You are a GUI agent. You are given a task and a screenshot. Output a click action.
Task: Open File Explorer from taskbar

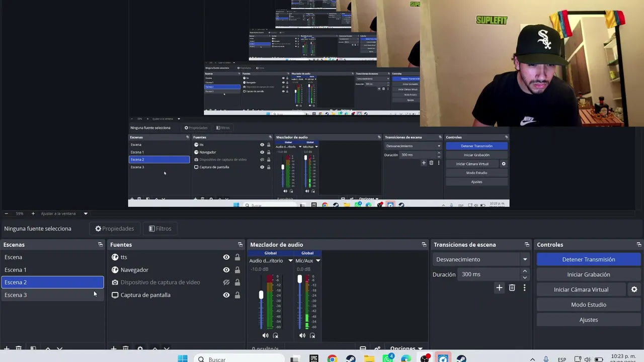click(x=369, y=358)
